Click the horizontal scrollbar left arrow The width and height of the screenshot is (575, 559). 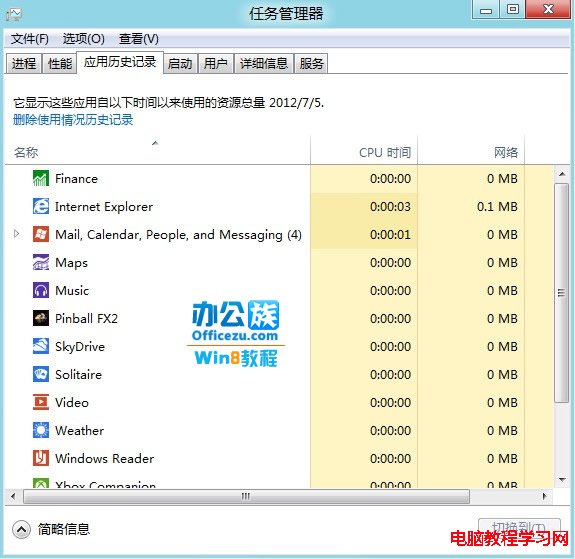tap(13, 497)
